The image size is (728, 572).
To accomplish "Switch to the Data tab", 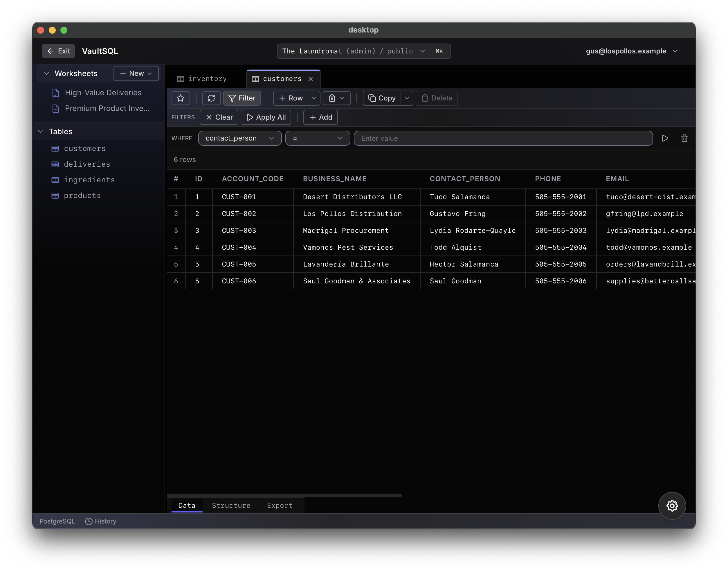I will 187,505.
